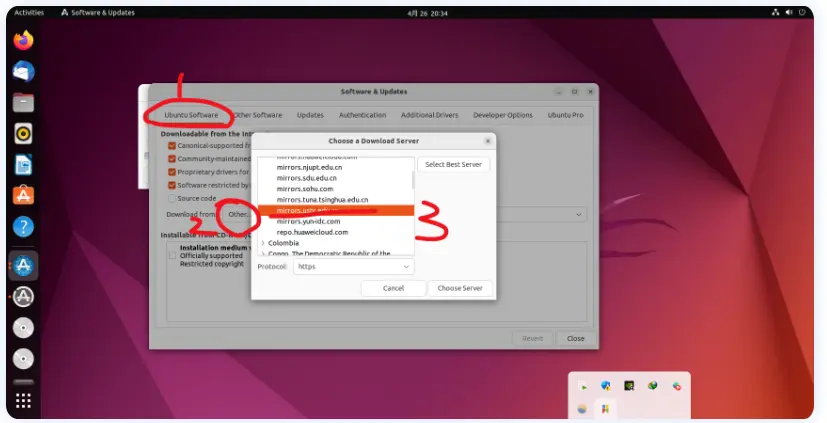Tick the Installation medium checkbox
The height and width of the screenshot is (423, 827).
tap(172, 255)
